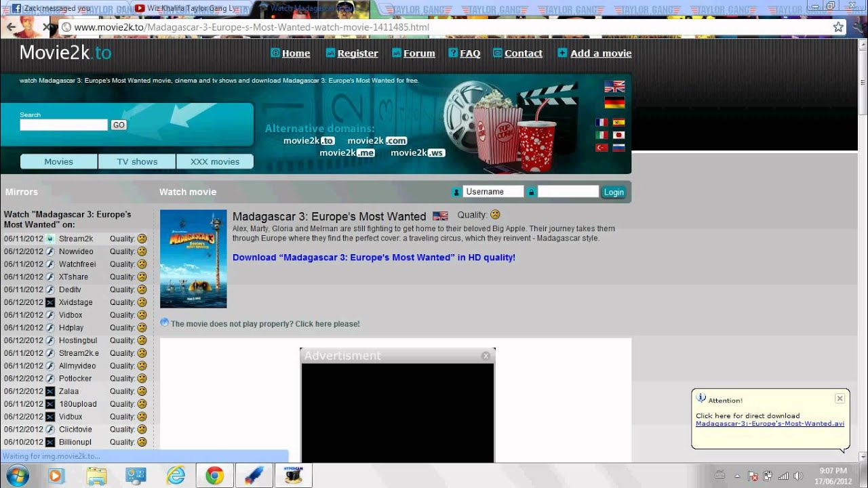Image resolution: width=868 pixels, height=488 pixels.
Task: Click the user icon before Username field
Action: [456, 192]
